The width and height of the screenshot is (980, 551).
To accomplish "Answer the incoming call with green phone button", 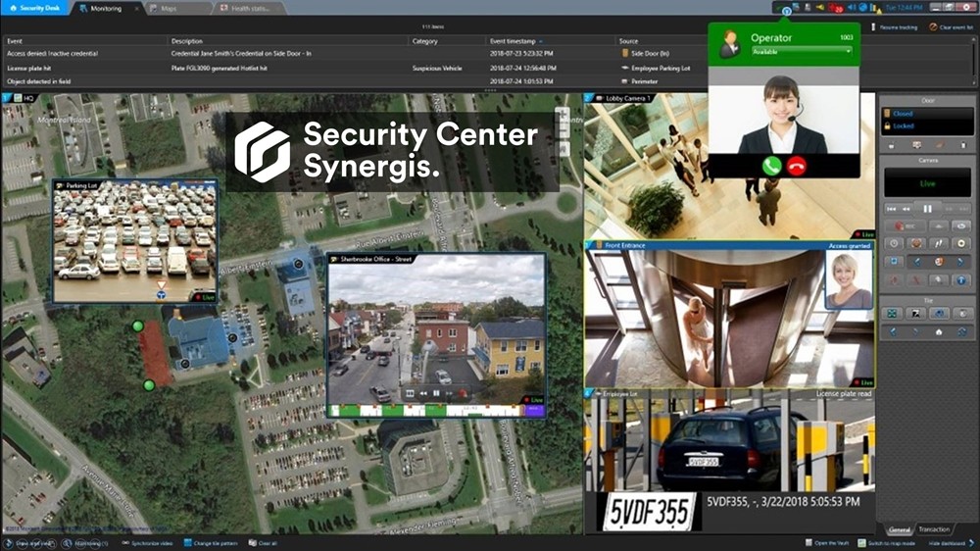I will [772, 166].
